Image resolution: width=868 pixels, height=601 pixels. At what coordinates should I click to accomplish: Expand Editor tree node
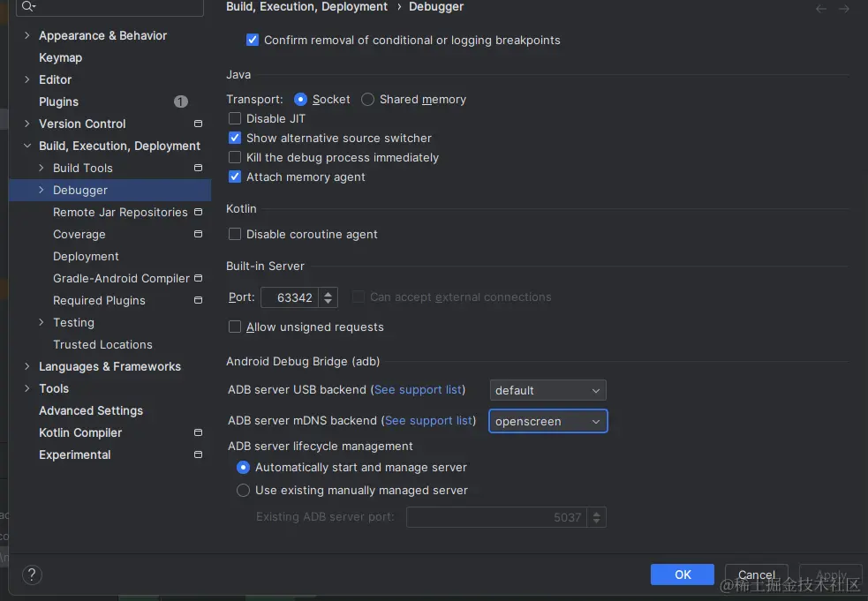(27, 79)
